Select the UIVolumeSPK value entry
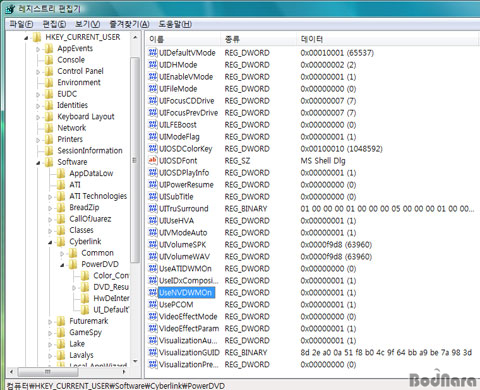This screenshot has width=480, height=390. [x=182, y=245]
